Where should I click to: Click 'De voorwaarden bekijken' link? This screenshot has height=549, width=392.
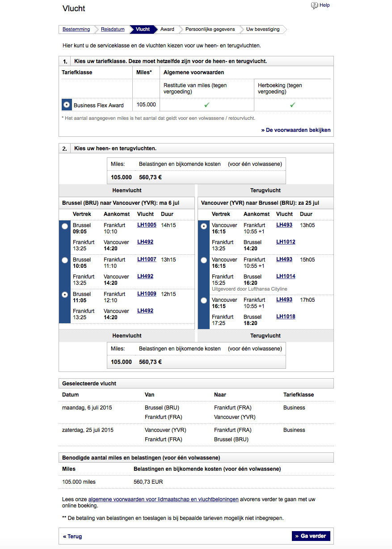296,130
